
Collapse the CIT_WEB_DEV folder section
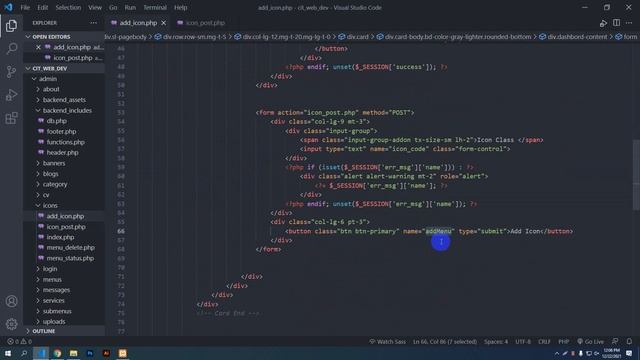[49, 68]
